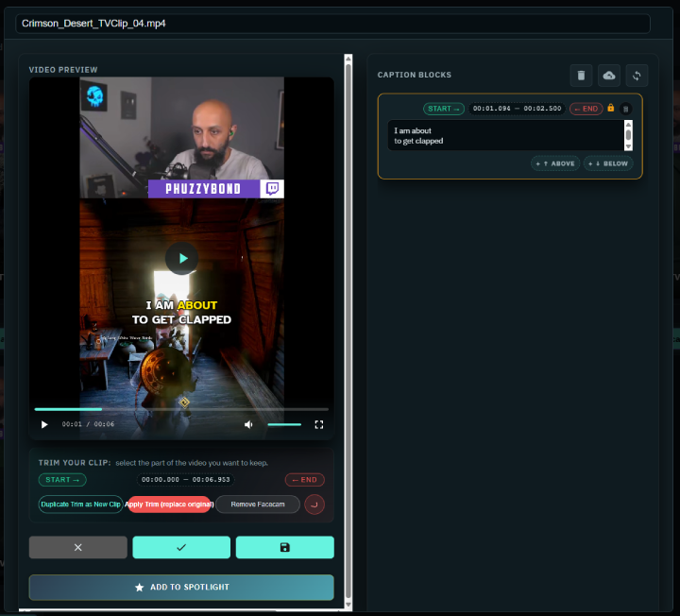Screen dimensions: 680x616
Task: Play video using center overlay play button
Action: click(181, 259)
